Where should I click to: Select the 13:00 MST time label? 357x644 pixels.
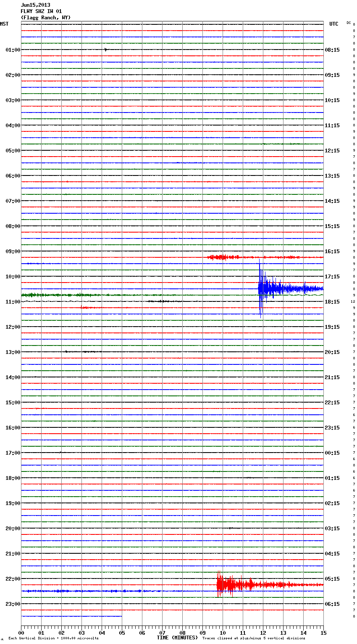pyautogui.click(x=13, y=352)
